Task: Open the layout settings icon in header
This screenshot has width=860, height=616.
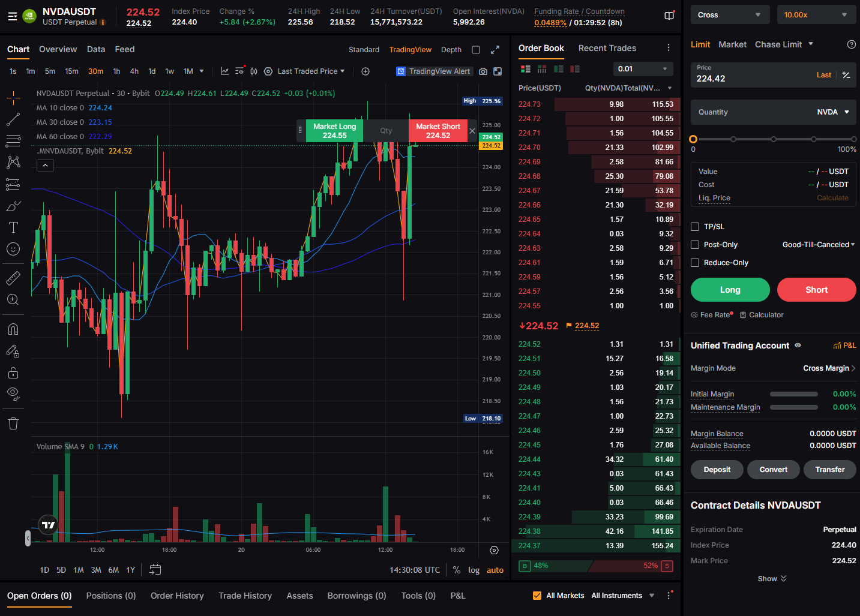Action: coord(669,16)
